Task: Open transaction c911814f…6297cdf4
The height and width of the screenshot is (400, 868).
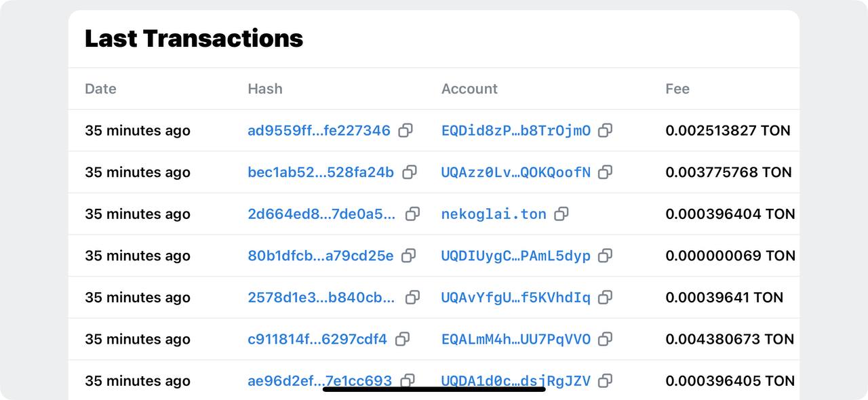Action: click(317, 339)
